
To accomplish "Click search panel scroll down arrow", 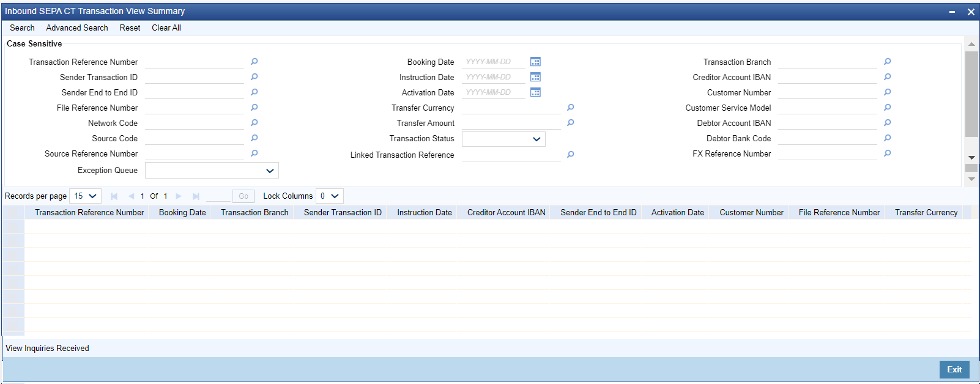I will (971, 158).
